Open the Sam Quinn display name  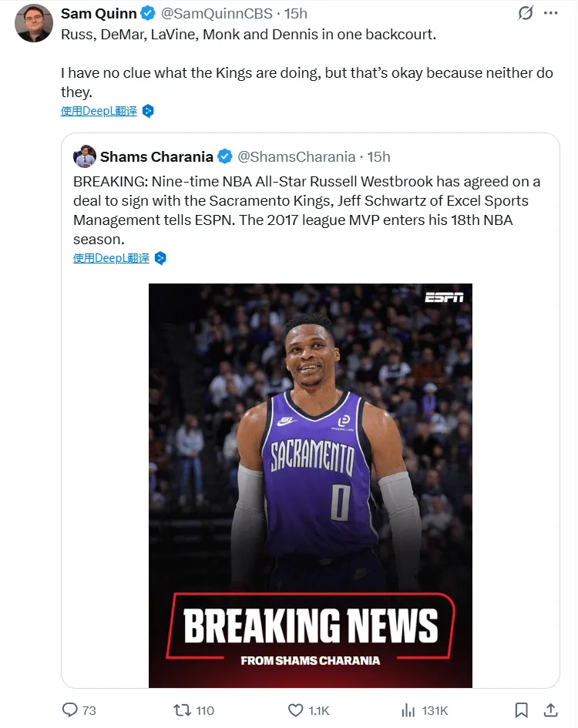coord(99,13)
